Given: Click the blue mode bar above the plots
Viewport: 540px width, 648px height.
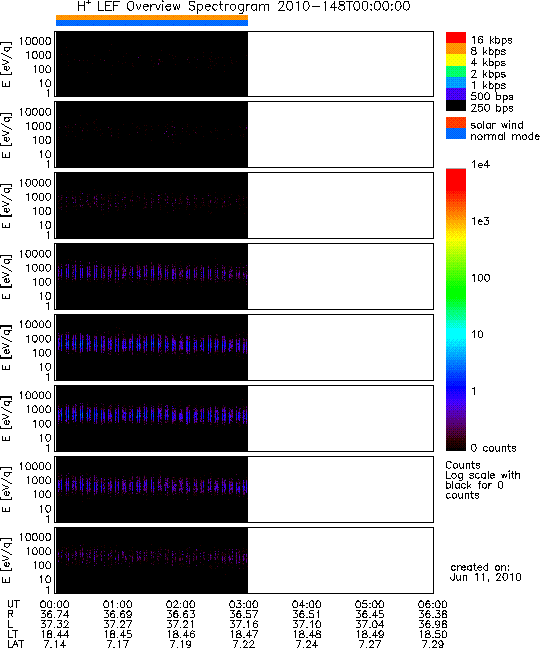Looking at the screenshot, I should [152, 23].
